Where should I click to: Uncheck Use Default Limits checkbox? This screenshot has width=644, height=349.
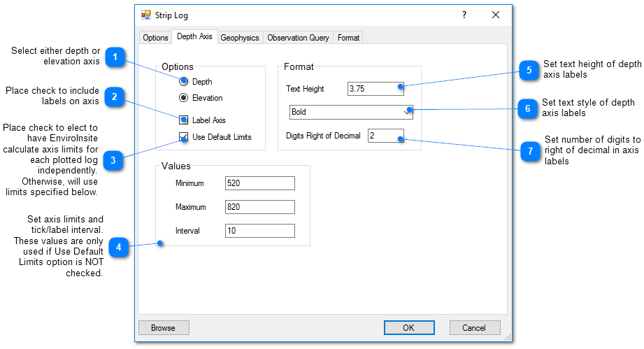(x=184, y=137)
